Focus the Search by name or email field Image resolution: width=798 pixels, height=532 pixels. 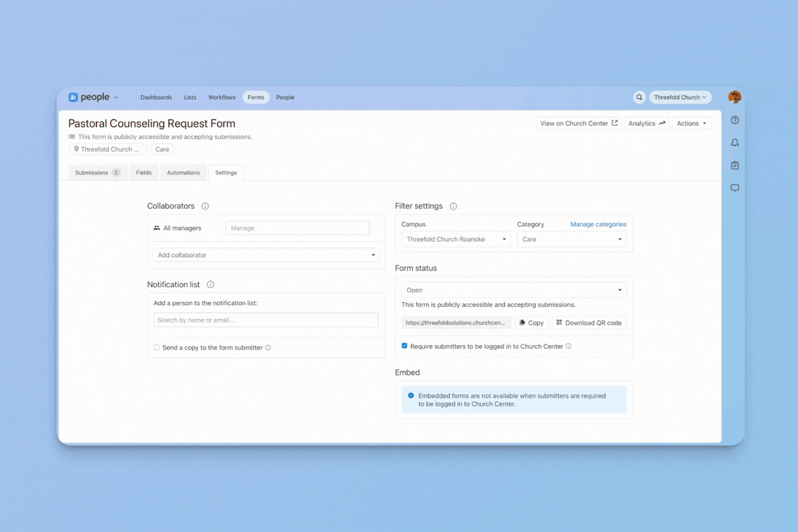pos(266,320)
